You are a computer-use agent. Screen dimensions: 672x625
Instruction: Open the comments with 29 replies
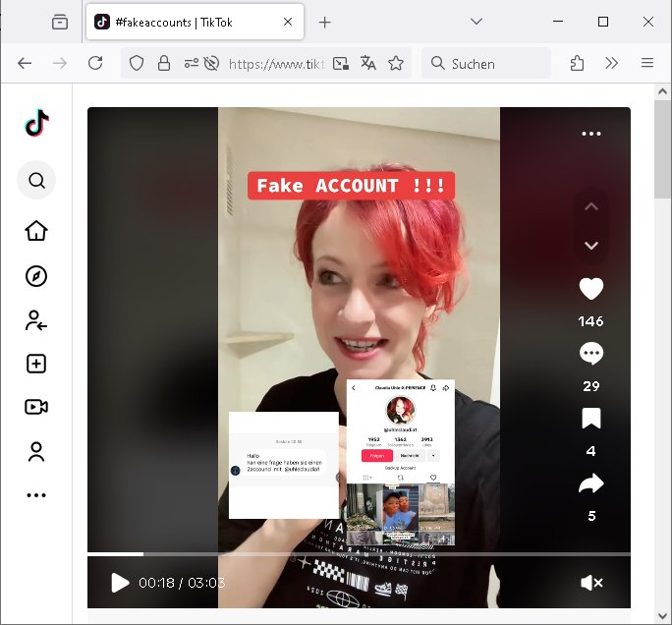590,354
